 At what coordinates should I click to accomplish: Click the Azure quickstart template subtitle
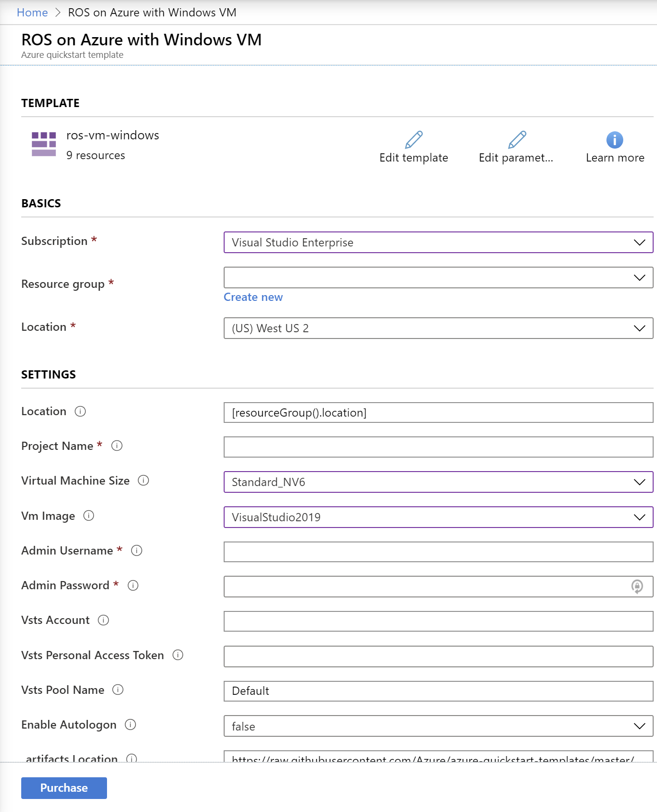[72, 55]
